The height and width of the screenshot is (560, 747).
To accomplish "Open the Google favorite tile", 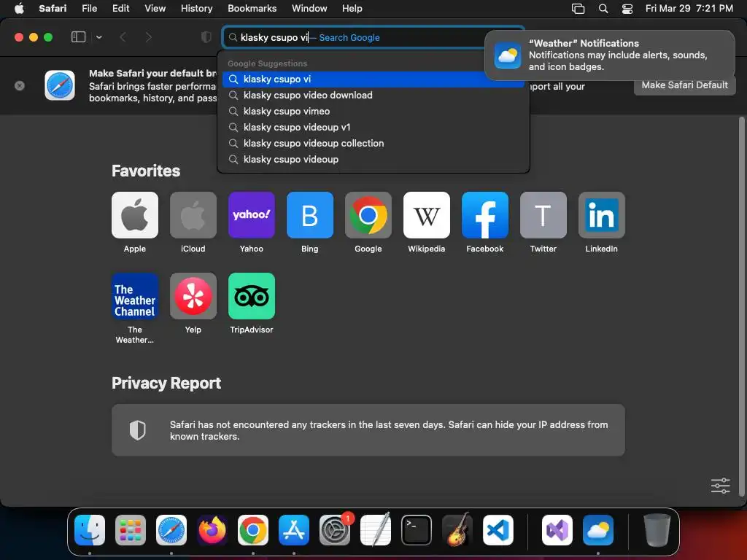I will (368, 215).
